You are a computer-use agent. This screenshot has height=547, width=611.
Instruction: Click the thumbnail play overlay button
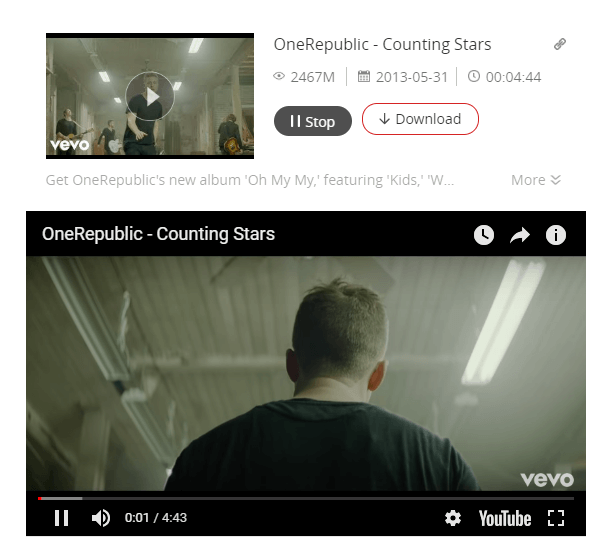[x=150, y=96]
